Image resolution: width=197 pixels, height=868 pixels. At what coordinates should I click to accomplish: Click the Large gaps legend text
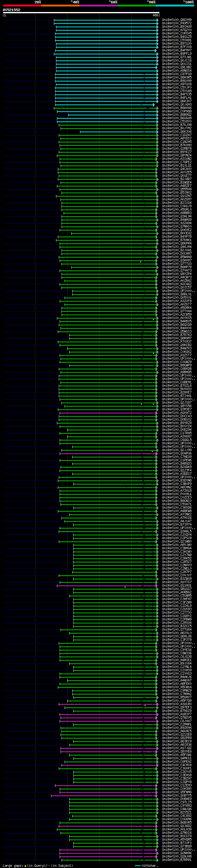click(x=38, y=865)
